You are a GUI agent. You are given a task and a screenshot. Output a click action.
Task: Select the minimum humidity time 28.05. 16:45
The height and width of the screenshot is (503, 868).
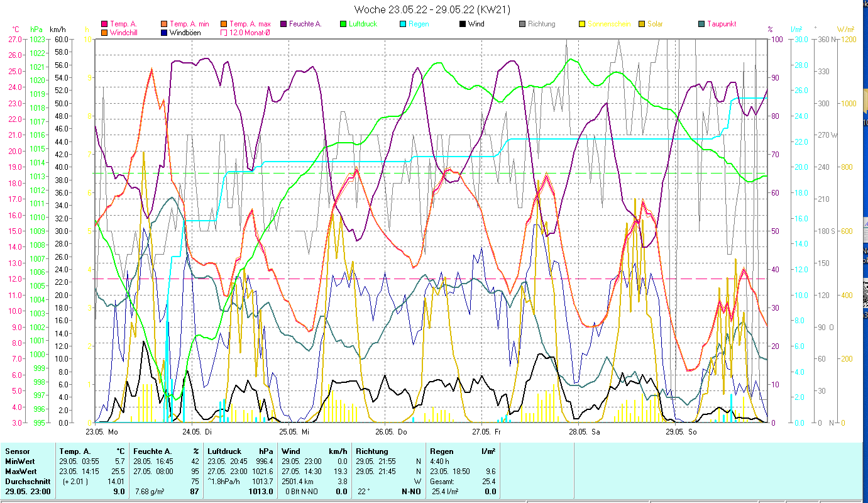click(x=153, y=462)
